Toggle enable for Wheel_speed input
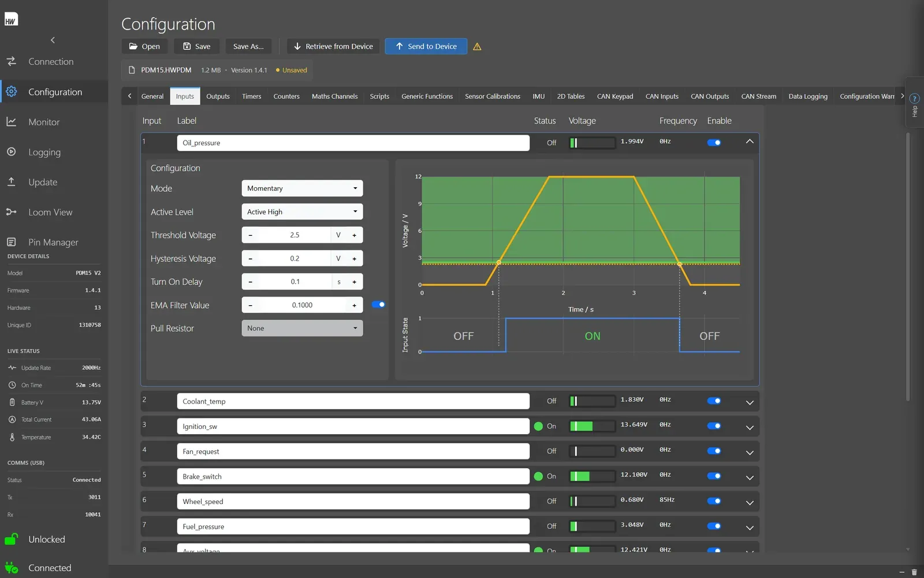The height and width of the screenshot is (578, 924). 714,501
